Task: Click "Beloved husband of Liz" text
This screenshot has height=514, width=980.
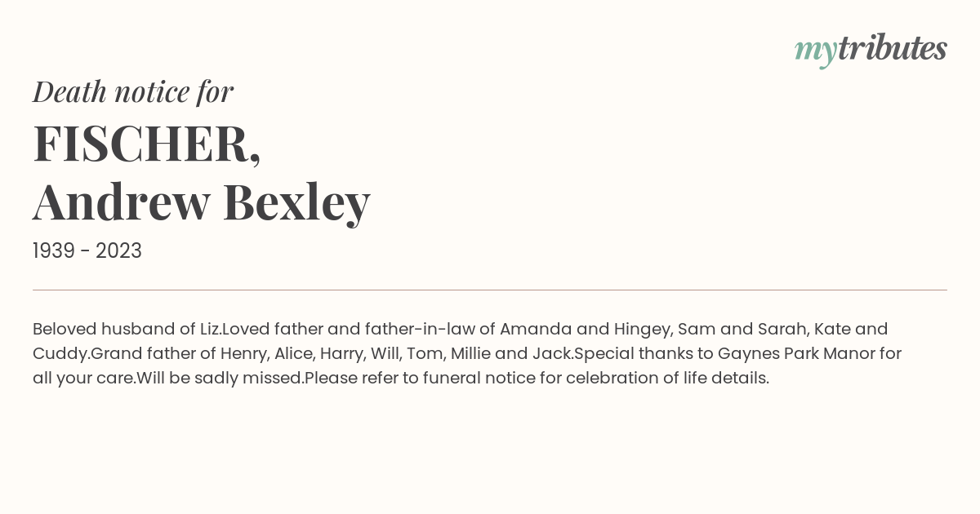Action: coord(127,329)
